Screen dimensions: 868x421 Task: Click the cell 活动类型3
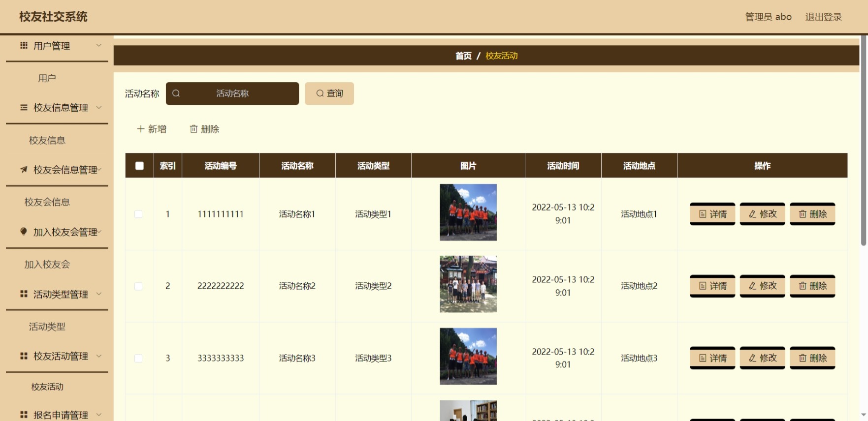(x=373, y=358)
